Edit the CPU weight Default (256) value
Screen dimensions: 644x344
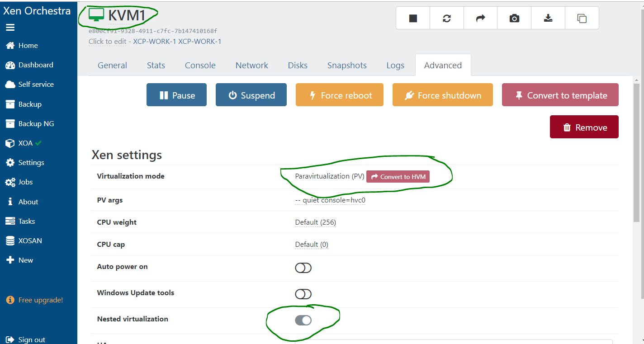[315, 222]
